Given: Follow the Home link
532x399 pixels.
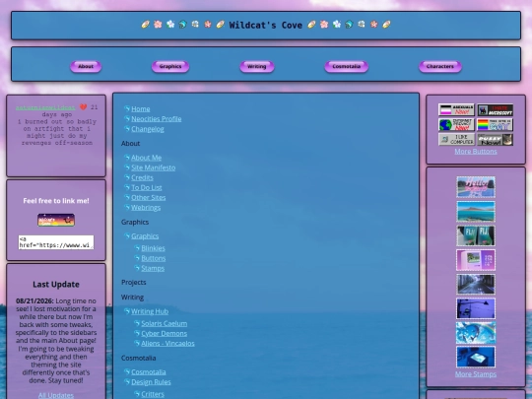Looking at the screenshot, I should pyautogui.click(x=141, y=109).
